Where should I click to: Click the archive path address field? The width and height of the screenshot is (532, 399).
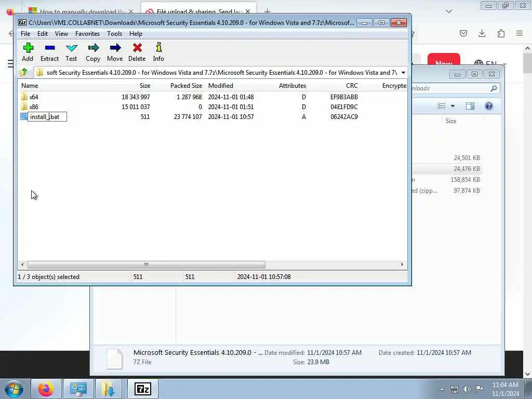pyautogui.click(x=217, y=73)
